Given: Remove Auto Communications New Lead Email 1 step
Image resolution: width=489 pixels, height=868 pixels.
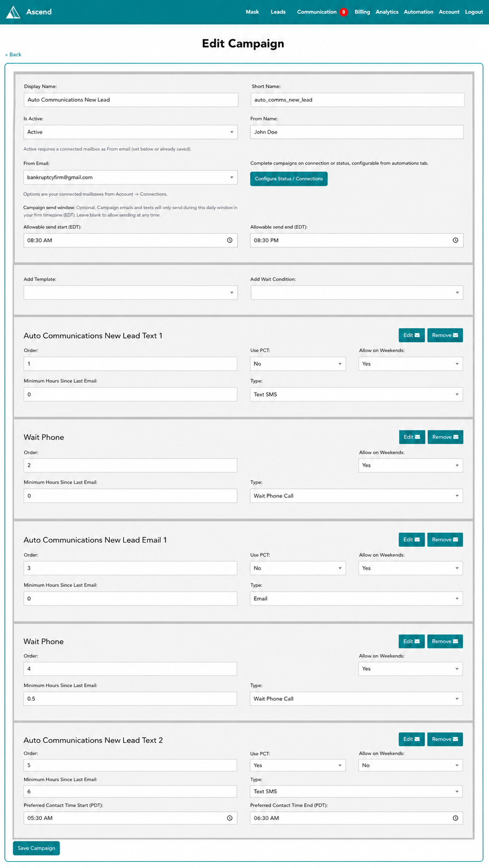Looking at the screenshot, I should click(x=445, y=540).
